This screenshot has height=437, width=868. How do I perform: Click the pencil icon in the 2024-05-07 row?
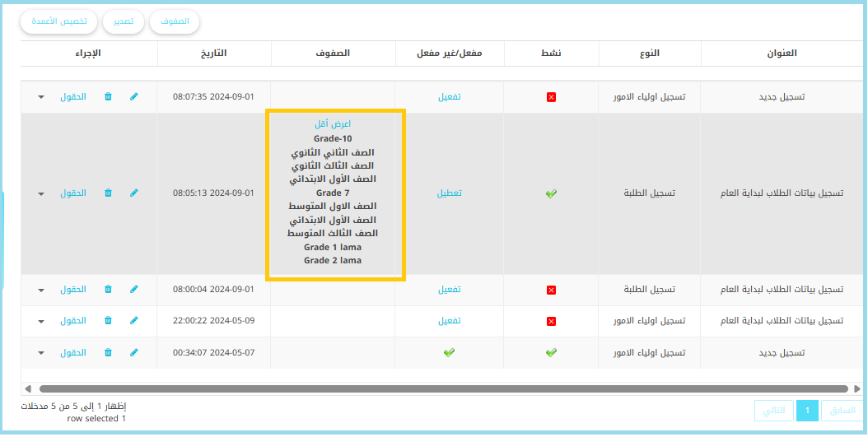point(134,352)
